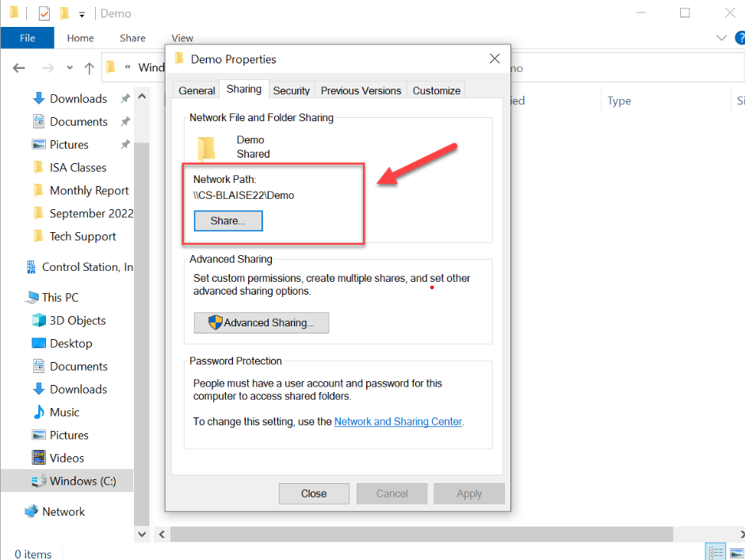Open the File menu in Explorer
This screenshot has width=745, height=560.
tap(27, 38)
